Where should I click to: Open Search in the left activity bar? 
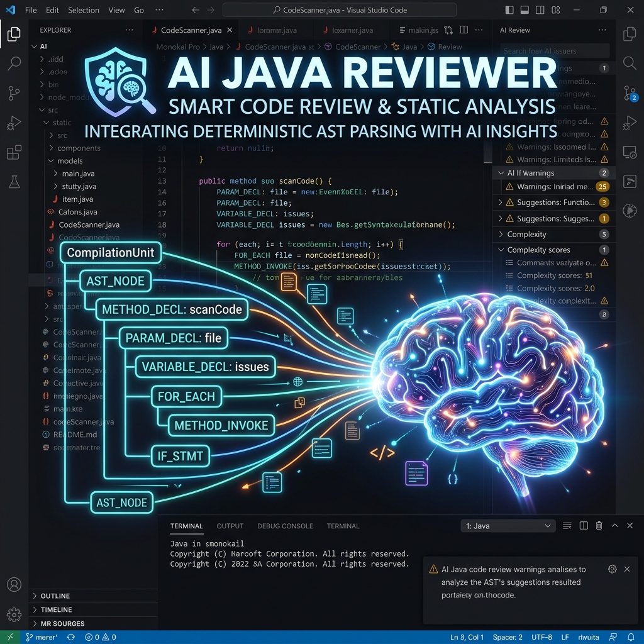coord(14,64)
